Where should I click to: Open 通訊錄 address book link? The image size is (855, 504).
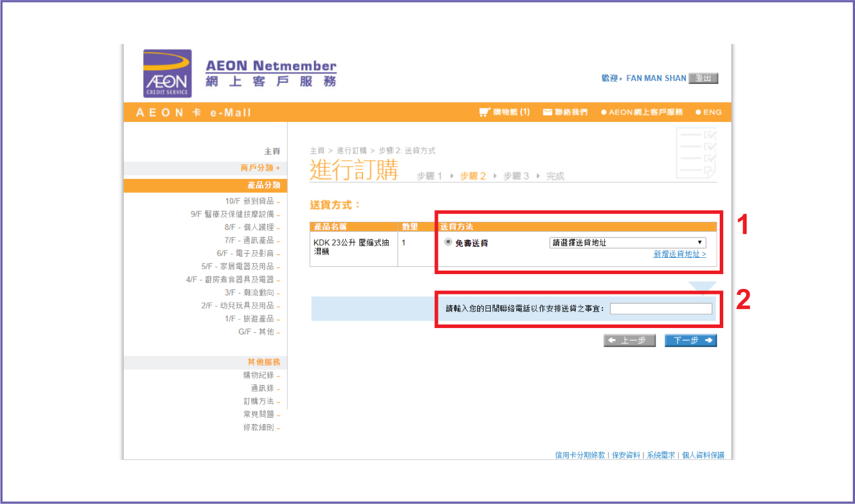(x=265, y=388)
